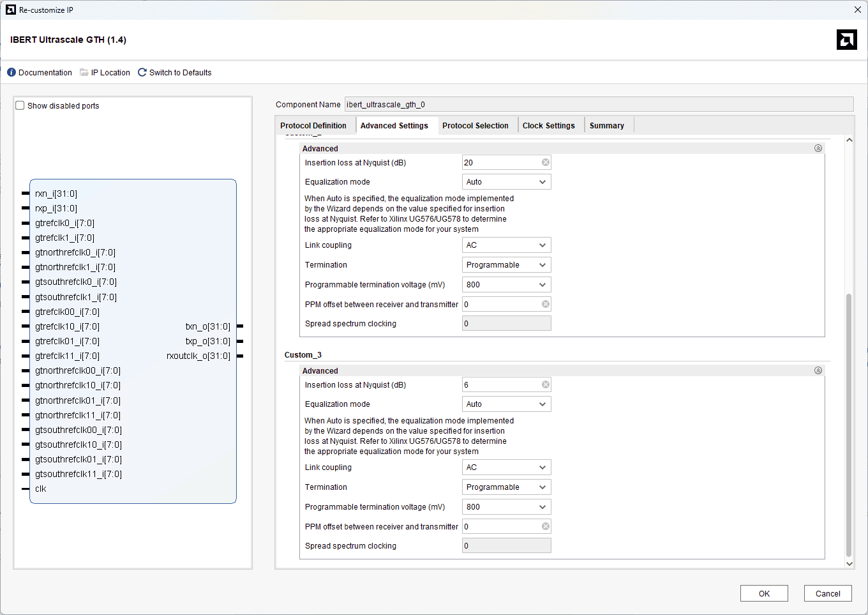Expand upper Programmable termination voltage dropdown
This screenshot has width=868, height=615.
[506, 285]
